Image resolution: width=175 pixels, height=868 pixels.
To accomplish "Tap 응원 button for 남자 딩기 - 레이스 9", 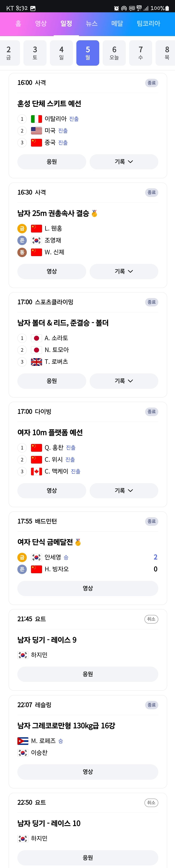I will (x=88, y=674).
